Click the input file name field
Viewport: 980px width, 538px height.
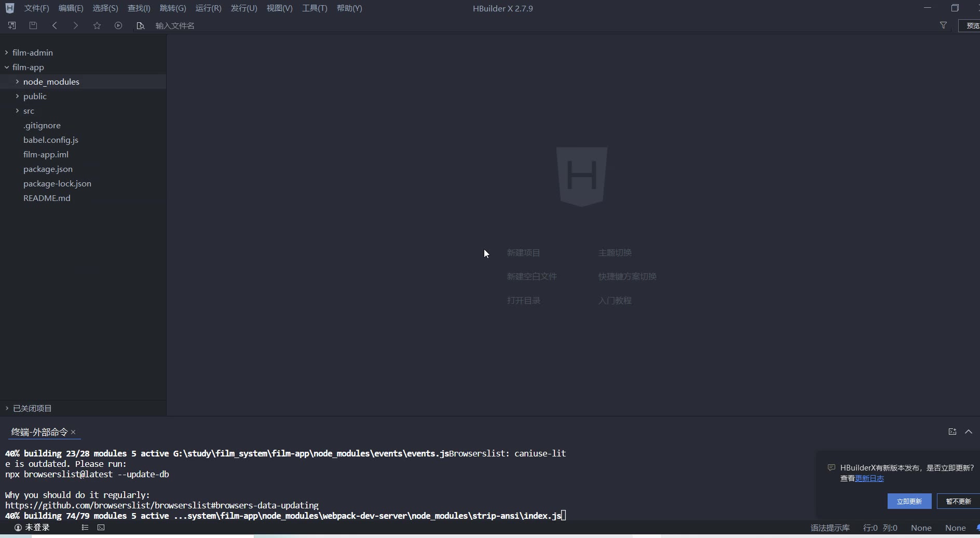[540, 25]
